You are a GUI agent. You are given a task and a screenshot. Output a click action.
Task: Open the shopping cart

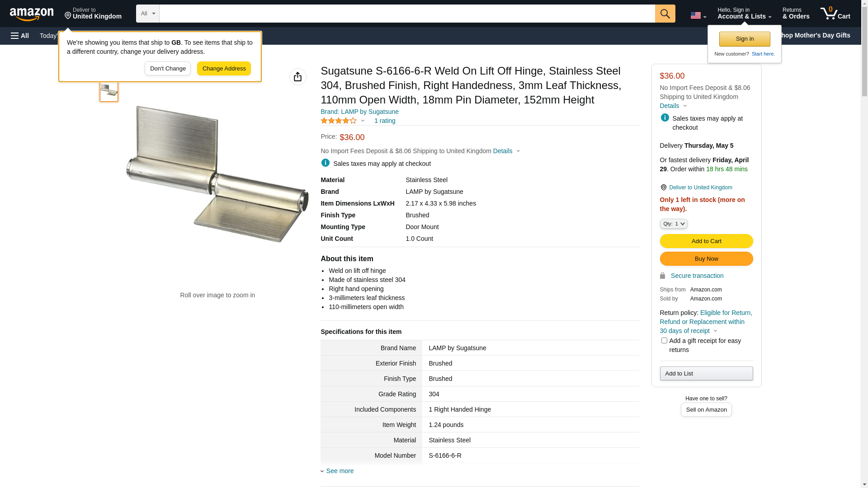coord(835,14)
